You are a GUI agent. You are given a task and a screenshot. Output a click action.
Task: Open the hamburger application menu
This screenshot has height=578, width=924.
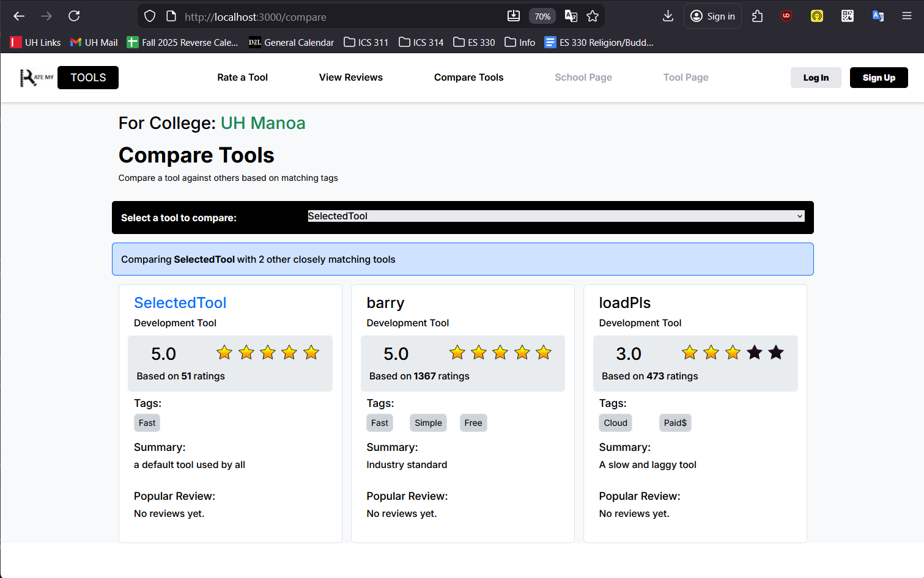click(906, 16)
